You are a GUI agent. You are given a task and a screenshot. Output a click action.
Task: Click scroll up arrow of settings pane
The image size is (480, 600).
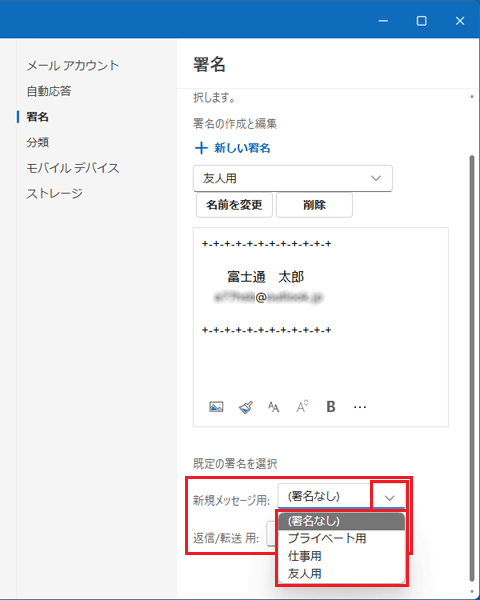pyautogui.click(x=472, y=97)
